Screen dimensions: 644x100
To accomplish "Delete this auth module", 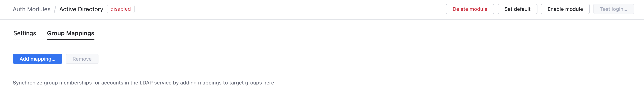I will (470, 9).
